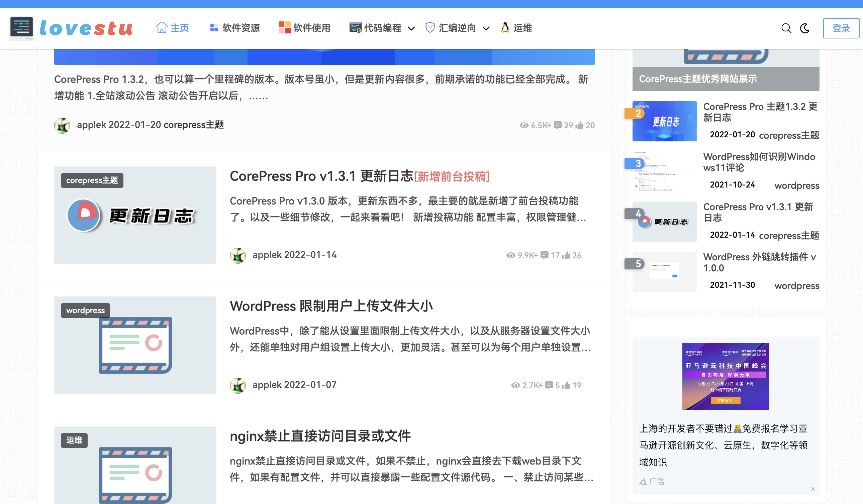Screen dimensions: 863x504
Task: Open nginx禁止直接访问目录或文件 article
Action: (320, 436)
